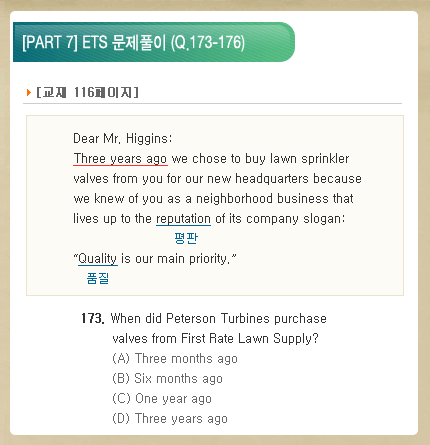The image size is (430, 445).
Task: Click the PART 7 ETS header banner
Action: [x=154, y=42]
